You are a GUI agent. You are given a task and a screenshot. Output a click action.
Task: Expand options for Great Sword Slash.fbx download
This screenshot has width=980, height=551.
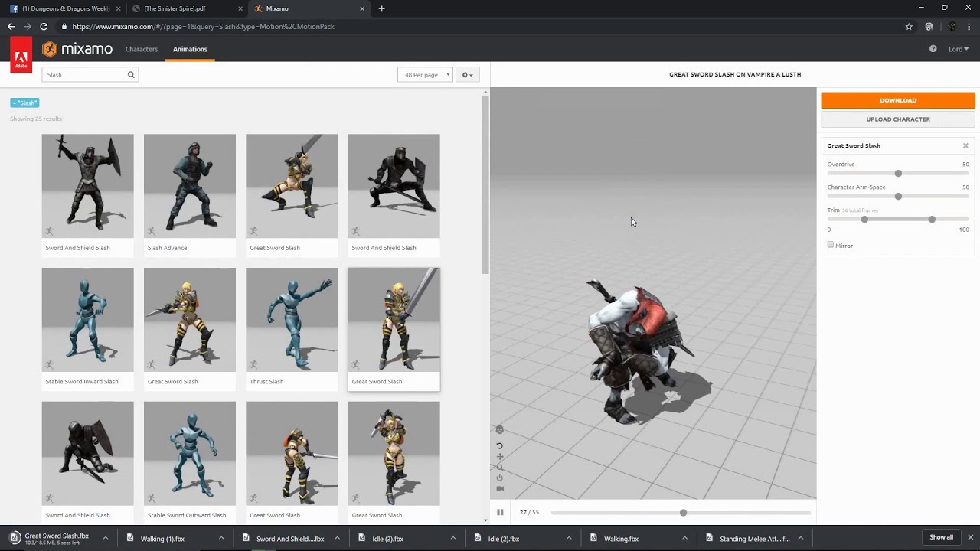106,538
